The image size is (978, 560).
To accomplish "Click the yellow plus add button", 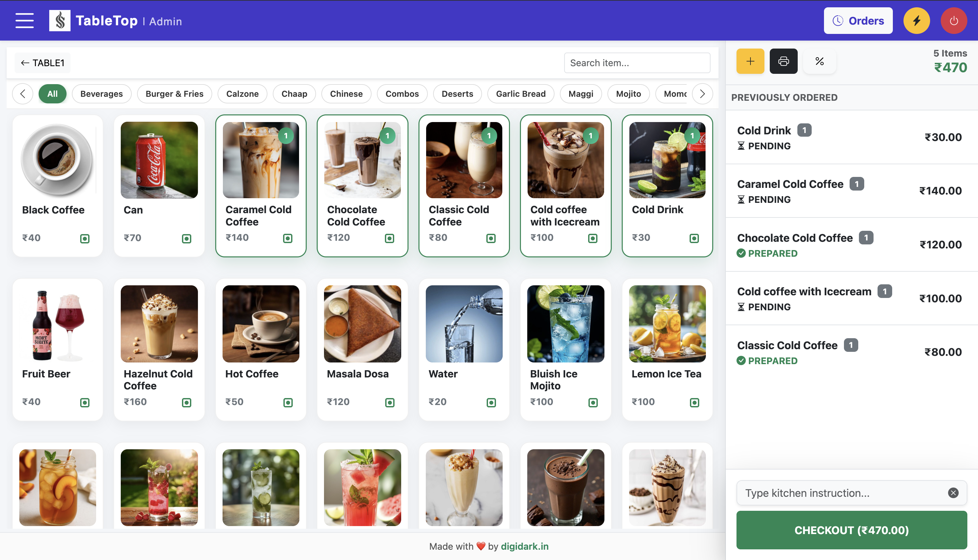I will 750,61.
